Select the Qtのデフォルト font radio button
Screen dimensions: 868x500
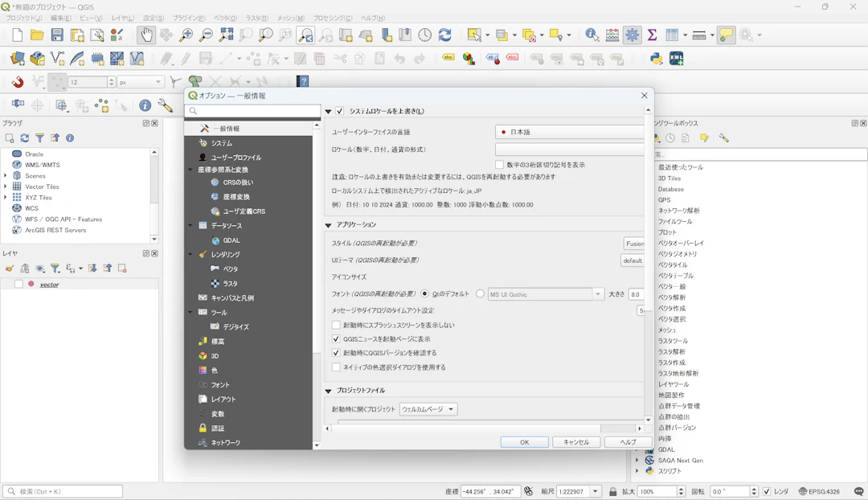425,294
